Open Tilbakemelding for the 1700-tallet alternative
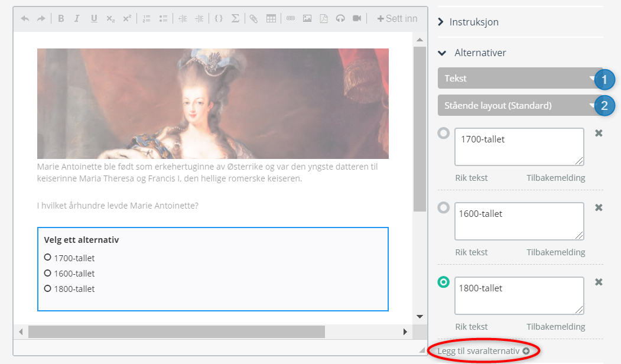Screen dimensions: 621x364 555,178
